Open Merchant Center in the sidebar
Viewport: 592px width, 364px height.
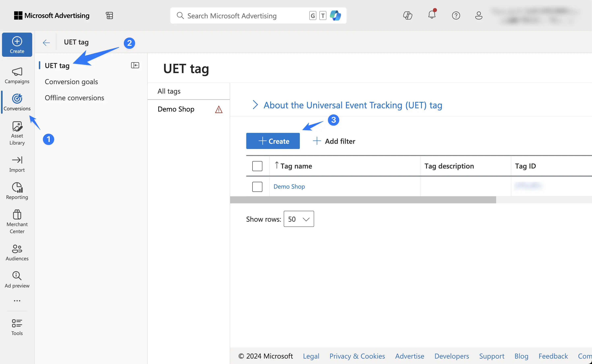point(17,221)
